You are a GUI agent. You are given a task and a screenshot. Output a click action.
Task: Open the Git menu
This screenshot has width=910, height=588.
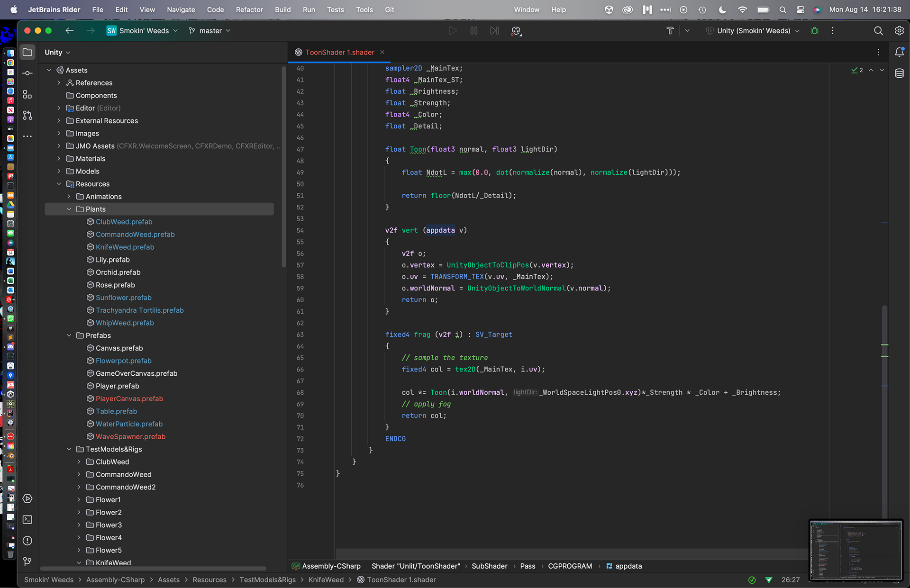[x=389, y=9]
